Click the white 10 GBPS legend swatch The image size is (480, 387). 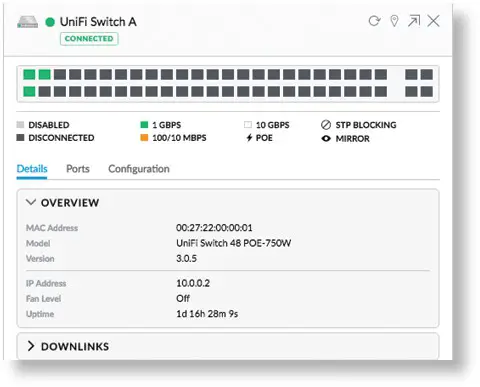click(248, 125)
